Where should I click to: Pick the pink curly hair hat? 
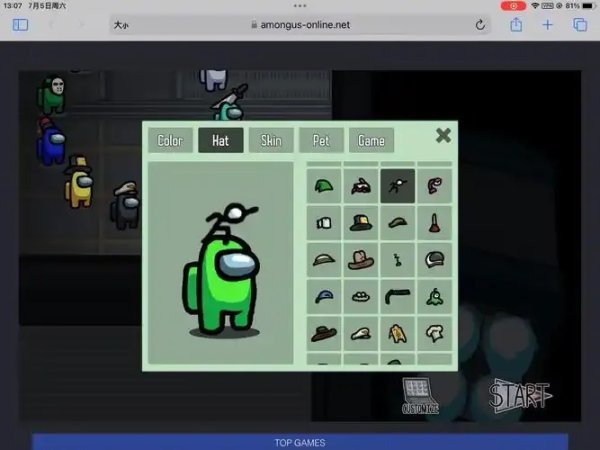click(x=434, y=186)
